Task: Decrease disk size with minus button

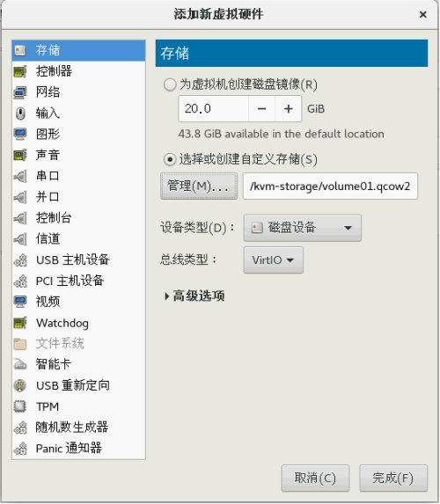Action: click(x=262, y=109)
